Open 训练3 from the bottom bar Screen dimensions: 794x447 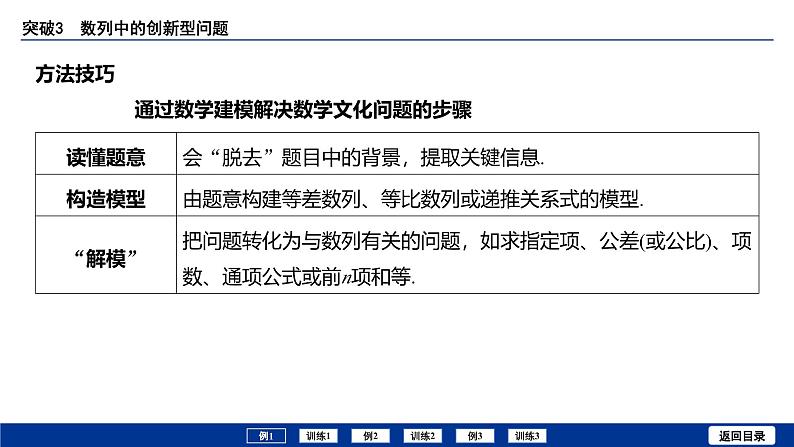pos(527,436)
